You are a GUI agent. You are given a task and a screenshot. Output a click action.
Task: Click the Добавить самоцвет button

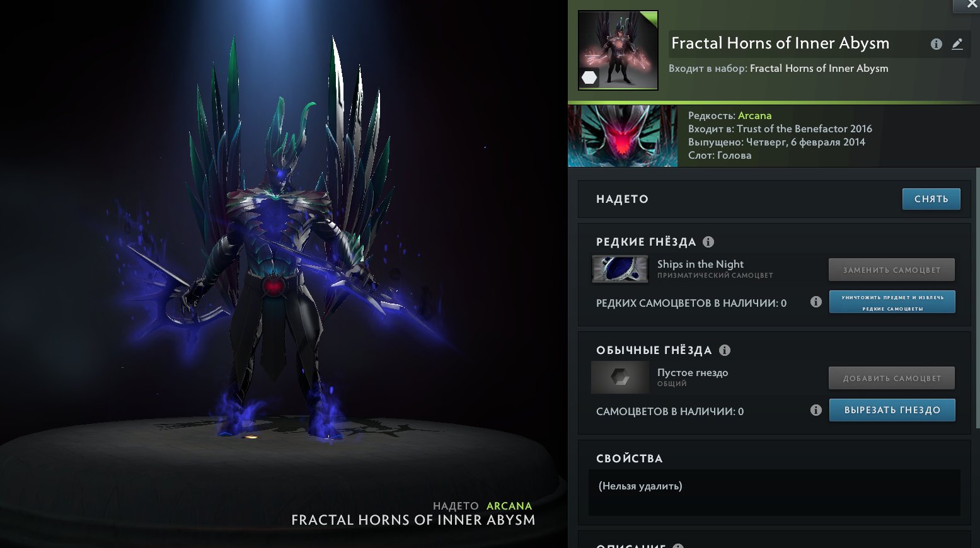(891, 378)
